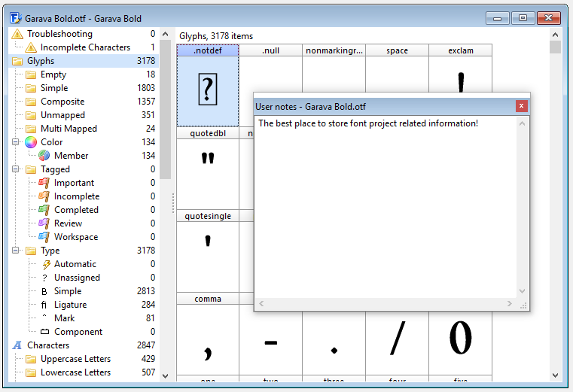Click the Troubleshooting warning icon
Viewport: 573px width, 392px height.
17,34
